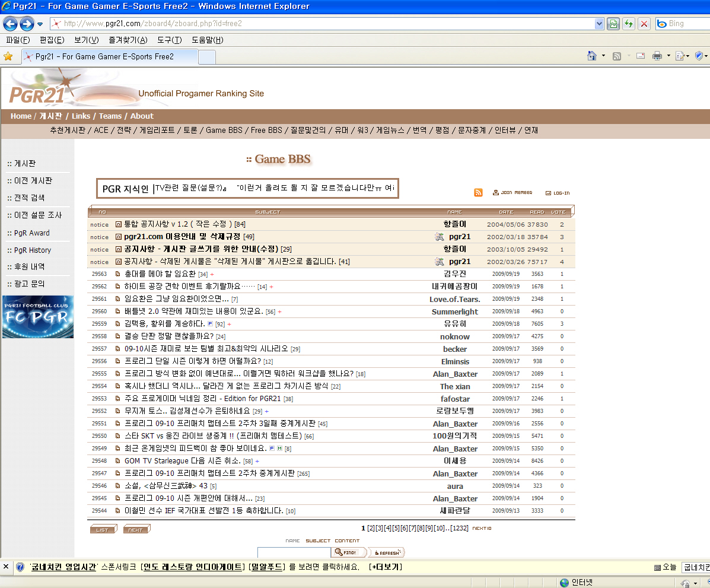Open the About navigation link
Viewport: 710px width, 588px height.
pos(142,116)
